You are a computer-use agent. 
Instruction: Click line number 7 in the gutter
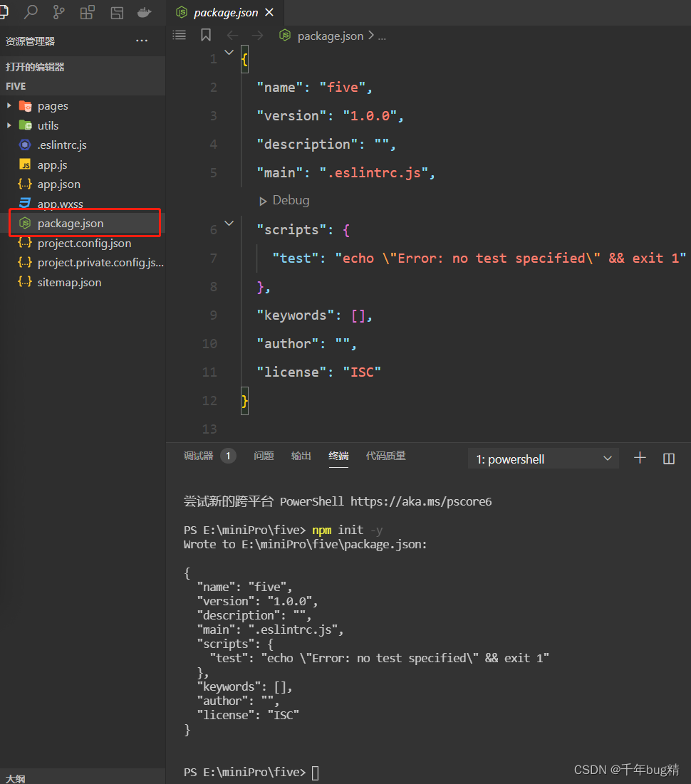(x=214, y=258)
